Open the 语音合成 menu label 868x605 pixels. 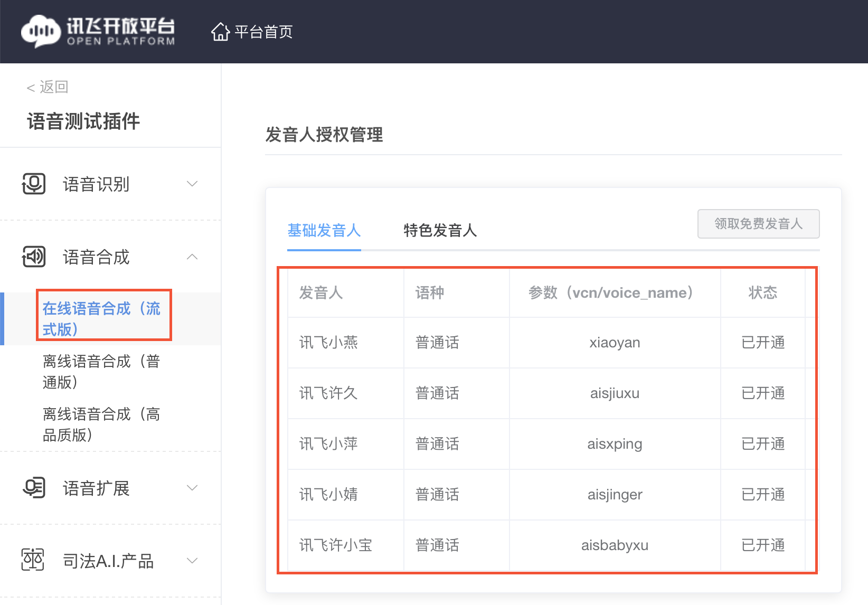click(96, 258)
